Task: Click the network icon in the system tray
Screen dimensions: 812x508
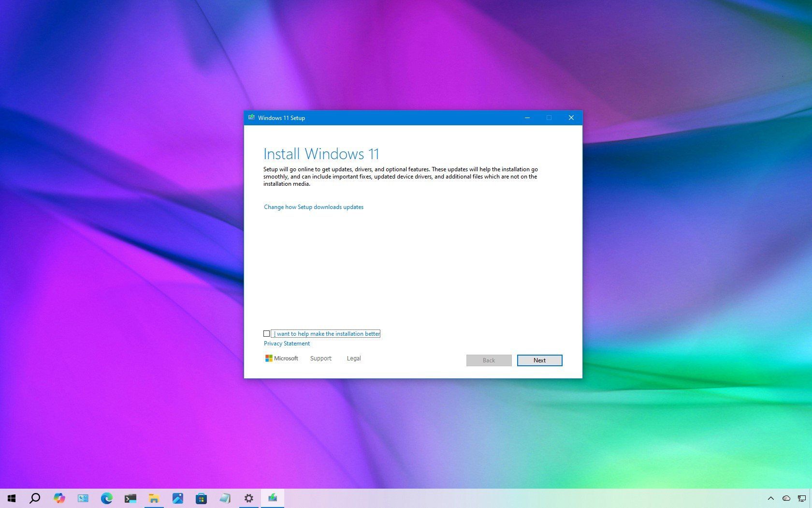Action: coord(801,498)
